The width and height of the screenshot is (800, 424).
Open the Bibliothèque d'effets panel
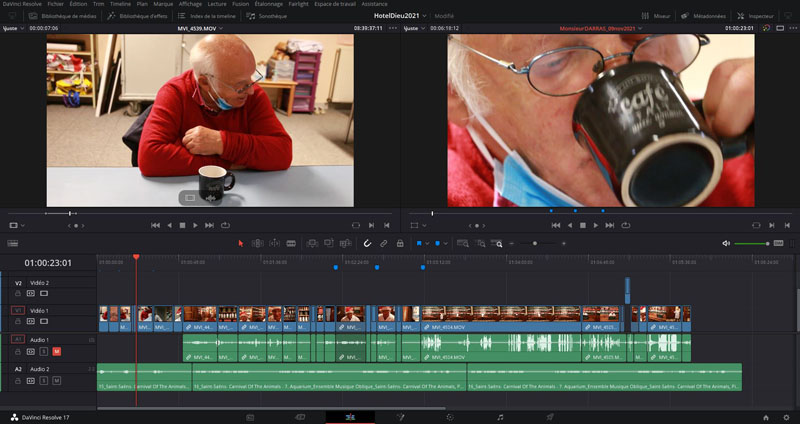click(x=137, y=16)
